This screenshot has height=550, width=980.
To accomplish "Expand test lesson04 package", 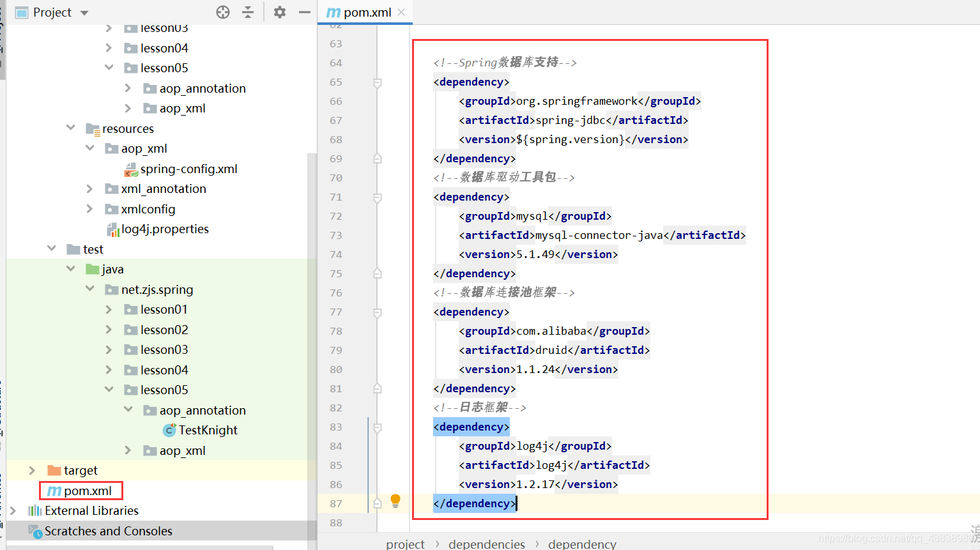I will (109, 369).
